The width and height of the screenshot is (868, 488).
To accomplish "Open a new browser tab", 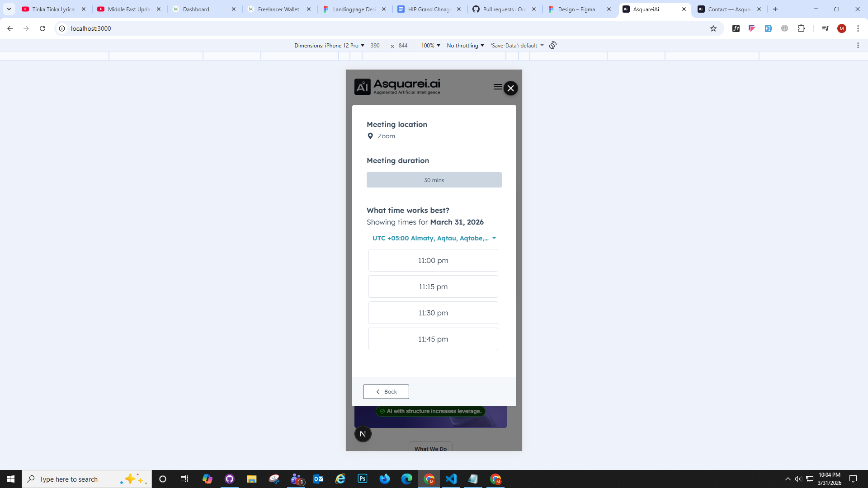I will [775, 9].
